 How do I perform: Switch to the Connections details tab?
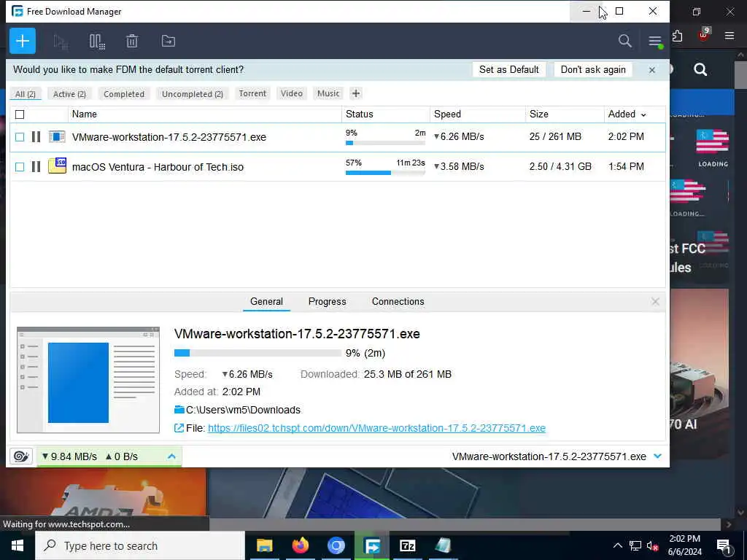(x=398, y=301)
